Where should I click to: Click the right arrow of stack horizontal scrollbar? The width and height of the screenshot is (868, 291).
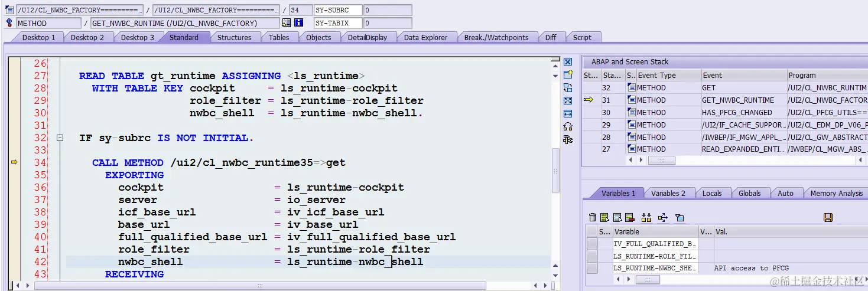640,160
